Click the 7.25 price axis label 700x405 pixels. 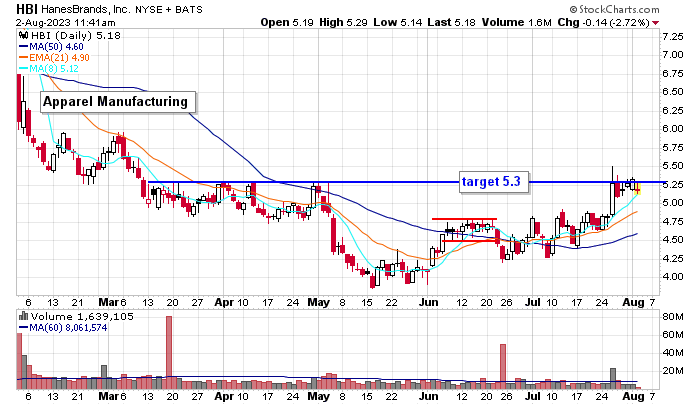[673, 37]
